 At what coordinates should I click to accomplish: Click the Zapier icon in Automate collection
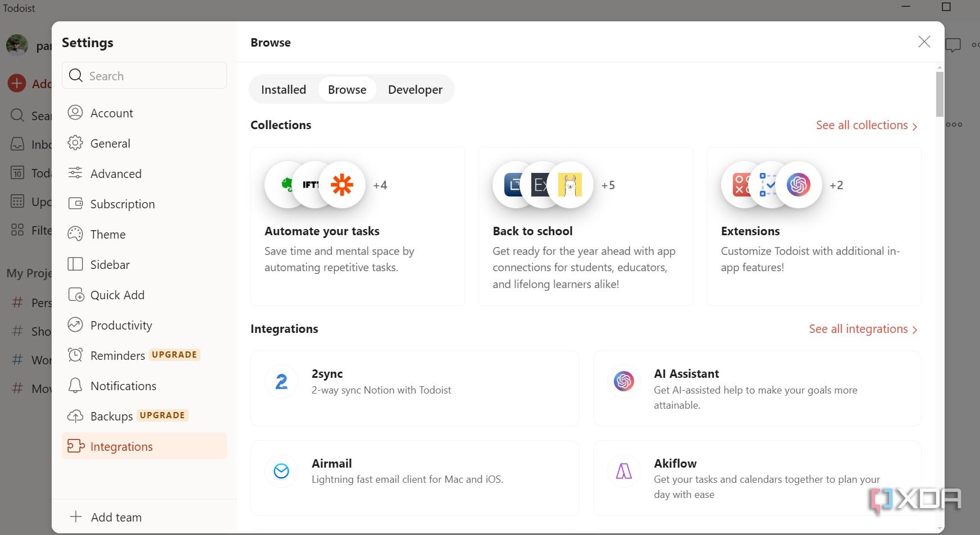pos(342,185)
